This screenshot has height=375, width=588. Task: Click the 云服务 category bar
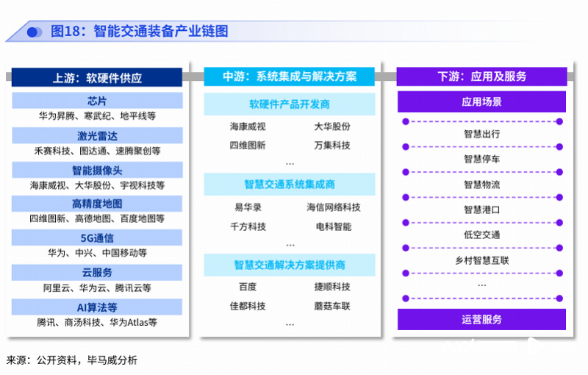(97, 273)
